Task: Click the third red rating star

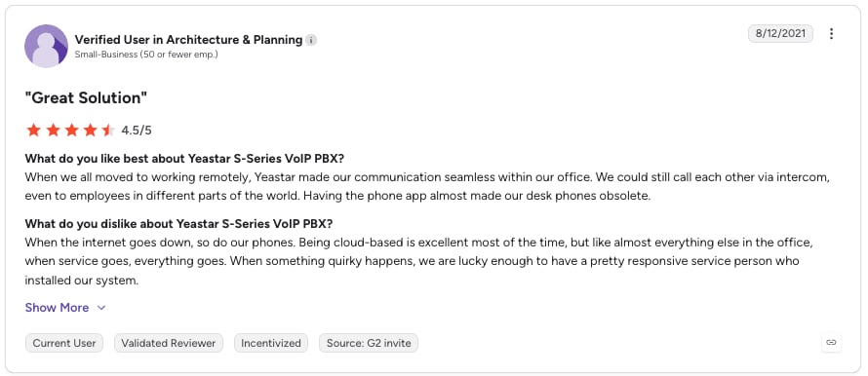Action: coord(71,131)
